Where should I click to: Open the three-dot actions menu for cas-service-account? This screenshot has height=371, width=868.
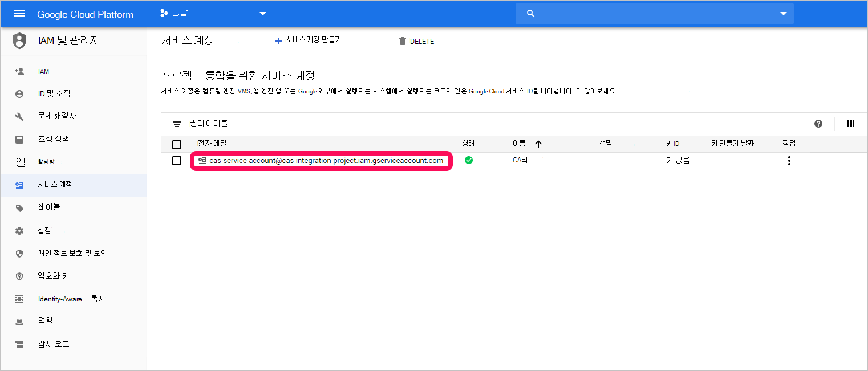pyautogui.click(x=789, y=161)
